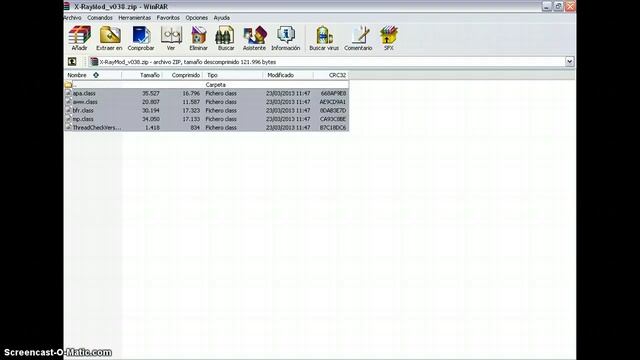Select the mp.class file name
Image resolution: width=640 pixels, height=360 pixels.
pos(83,119)
